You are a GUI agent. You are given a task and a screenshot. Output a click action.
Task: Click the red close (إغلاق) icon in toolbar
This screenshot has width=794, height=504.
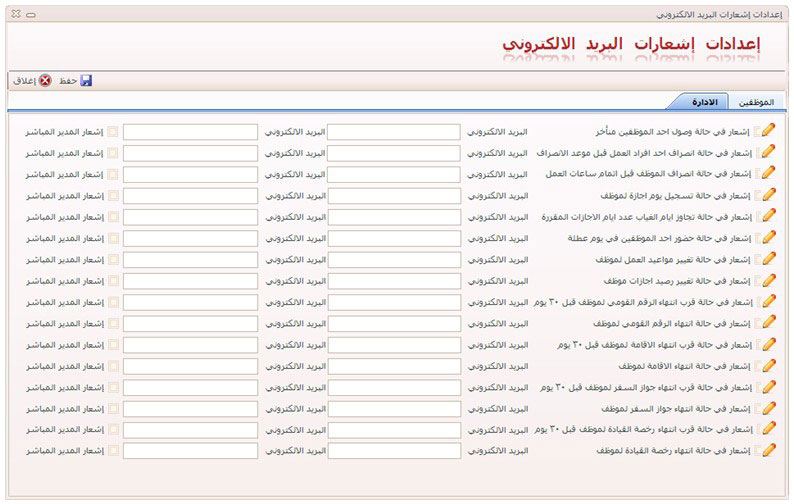coord(46,81)
